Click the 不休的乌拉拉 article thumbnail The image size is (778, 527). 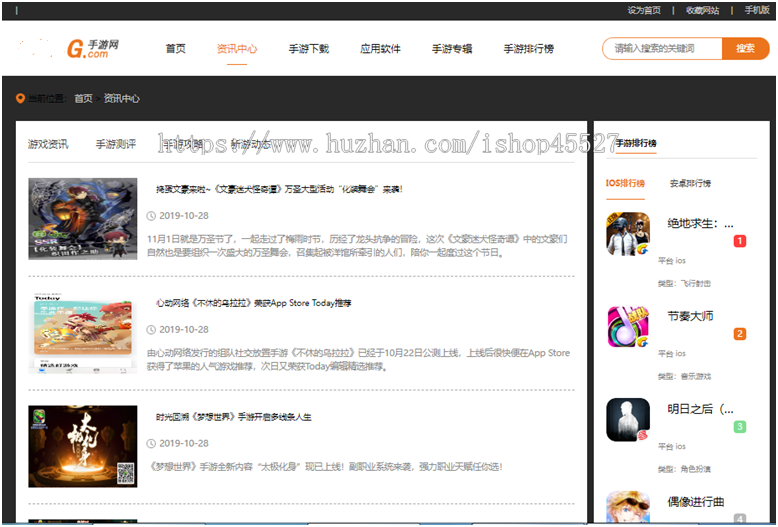point(83,332)
